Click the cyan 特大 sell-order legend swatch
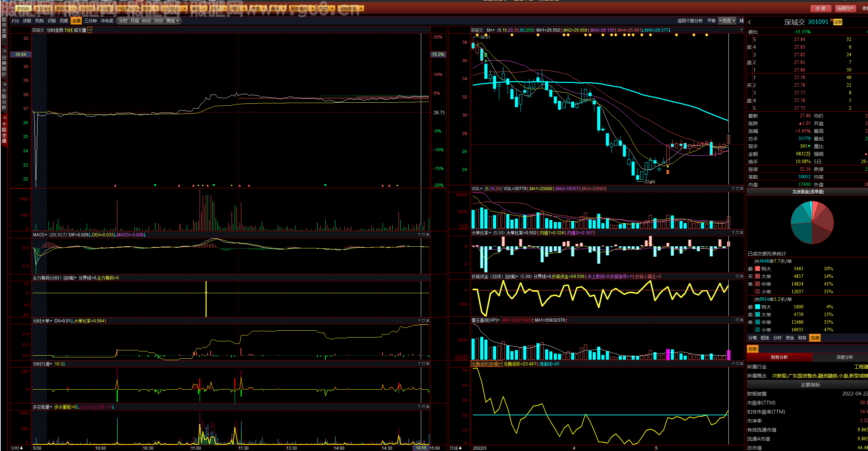This screenshot has height=451, width=868. coord(758,307)
